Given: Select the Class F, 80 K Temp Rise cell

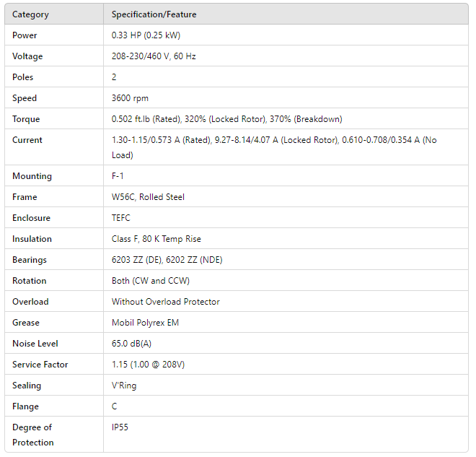Looking at the screenshot, I should coord(156,239).
